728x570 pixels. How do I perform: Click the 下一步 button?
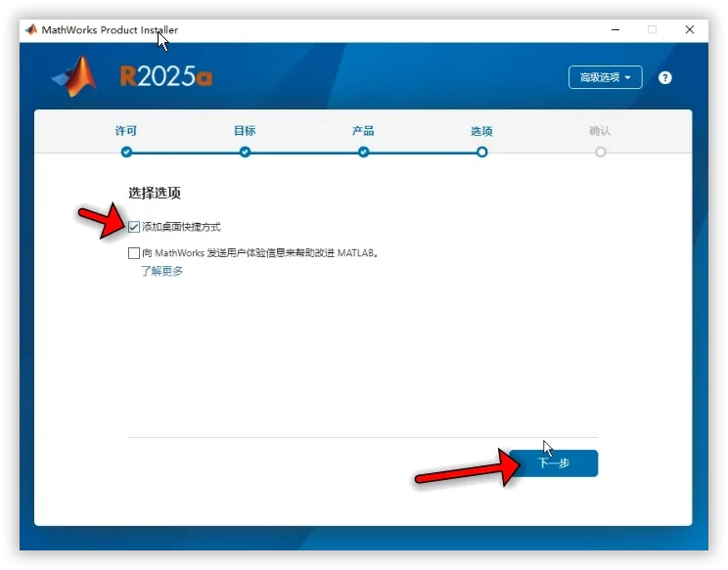click(554, 462)
